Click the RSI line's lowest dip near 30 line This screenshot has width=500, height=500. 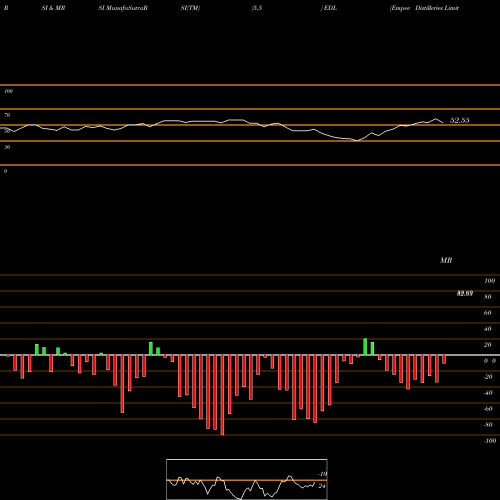(357, 141)
